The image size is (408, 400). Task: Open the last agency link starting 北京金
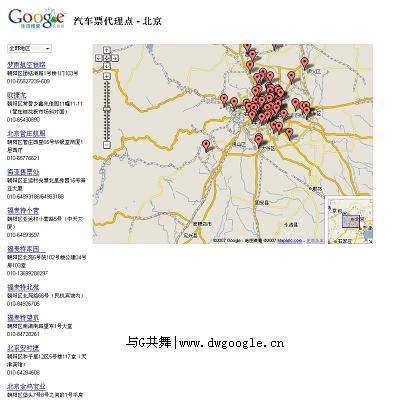(x=26, y=387)
